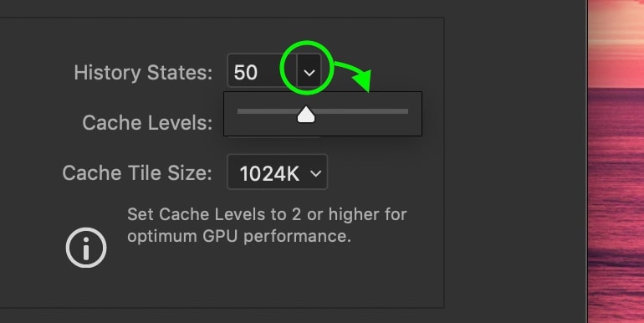Click the pink sky in the image preview
The image size is (644, 323).
pyautogui.click(x=616, y=41)
